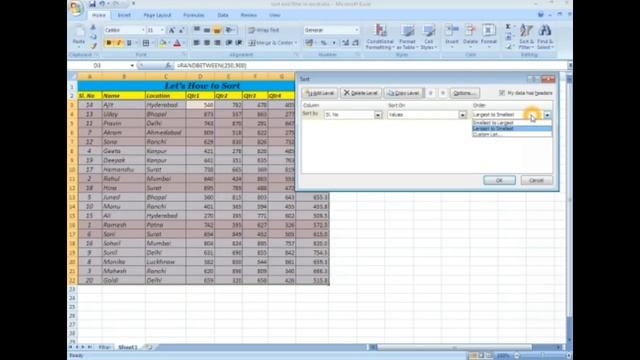Click the formula bar input
The height and width of the screenshot is (360, 640).
click(370, 65)
